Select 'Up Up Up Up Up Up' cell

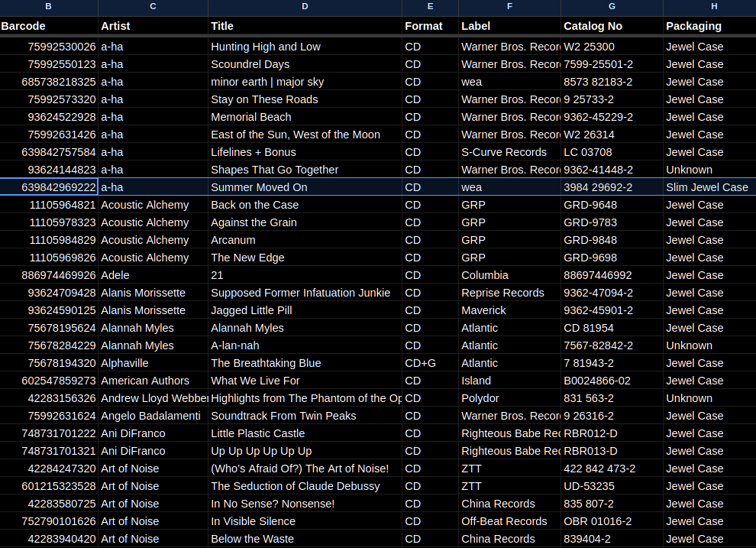tap(305, 452)
